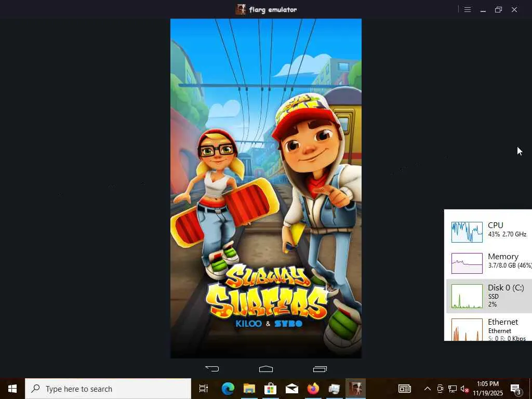Restore down the flarg emulator window
This screenshot has width=532, height=399.
(498, 9)
